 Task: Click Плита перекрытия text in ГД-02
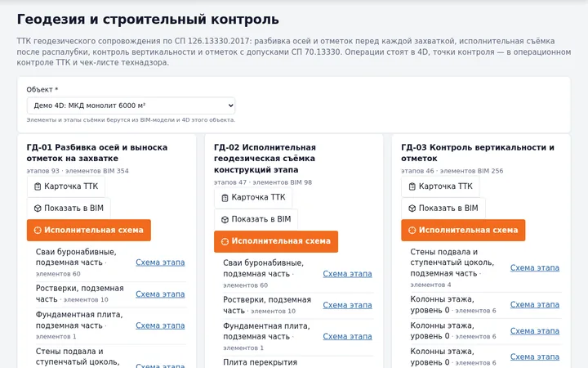tap(261, 362)
